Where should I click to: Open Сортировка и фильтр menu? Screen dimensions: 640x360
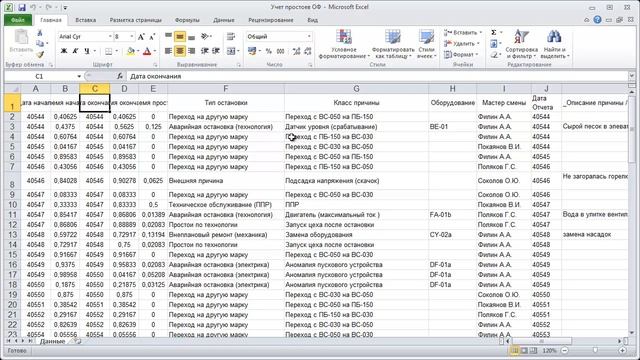pyautogui.click(x=521, y=44)
